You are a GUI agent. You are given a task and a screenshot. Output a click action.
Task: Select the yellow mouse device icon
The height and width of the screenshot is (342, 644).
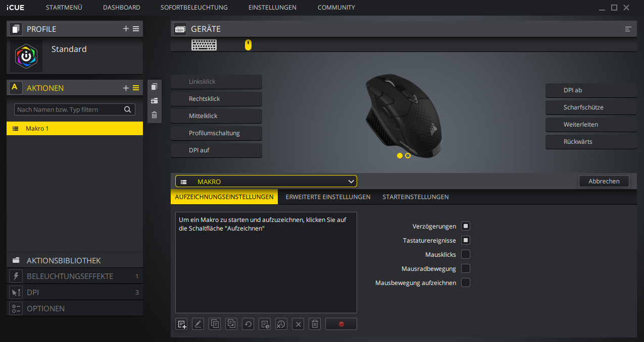point(248,45)
